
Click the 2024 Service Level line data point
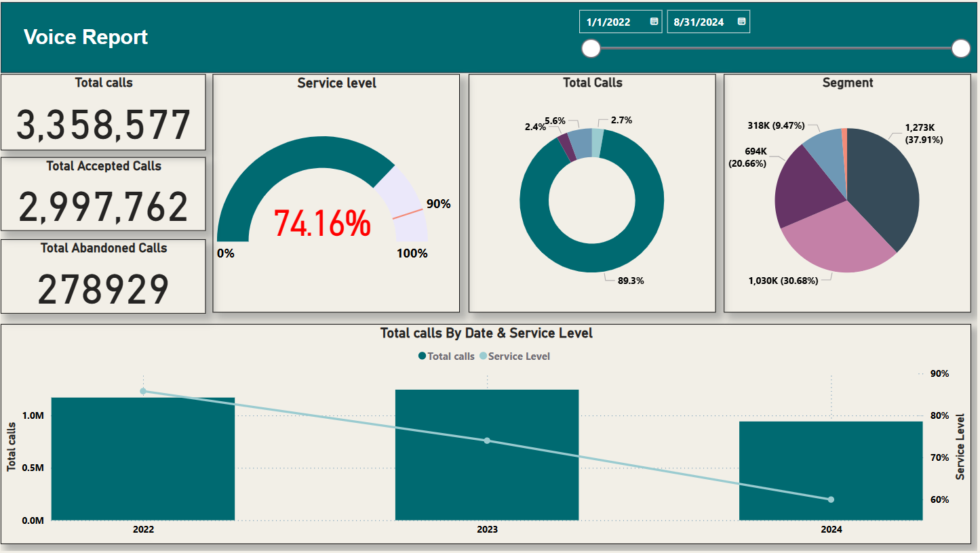coord(831,498)
